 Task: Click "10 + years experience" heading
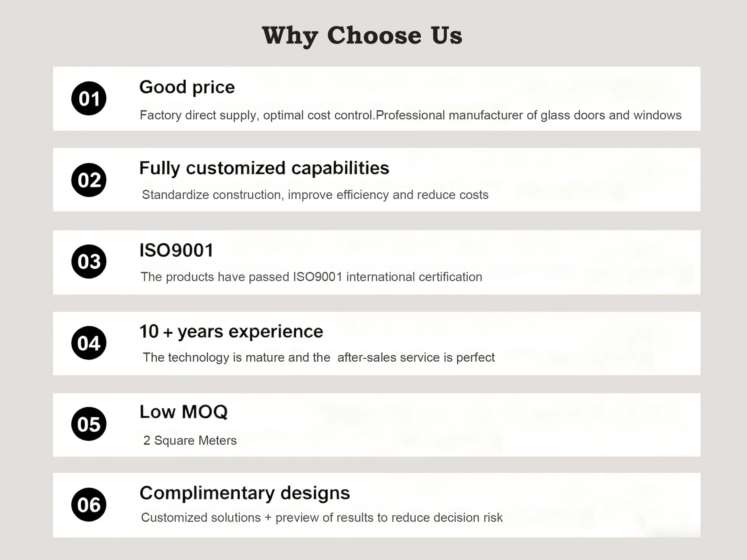tap(231, 332)
